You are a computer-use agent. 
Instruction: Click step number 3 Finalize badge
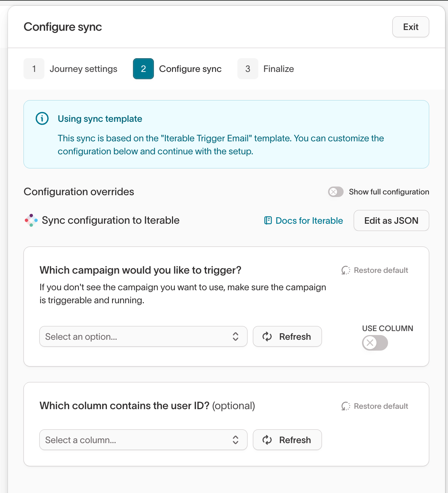248,69
